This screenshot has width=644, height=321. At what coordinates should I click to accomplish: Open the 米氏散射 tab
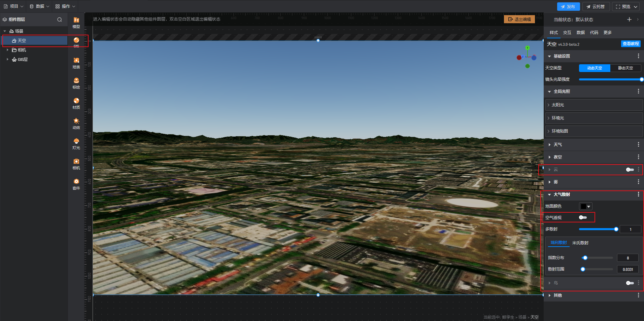pyautogui.click(x=580, y=243)
